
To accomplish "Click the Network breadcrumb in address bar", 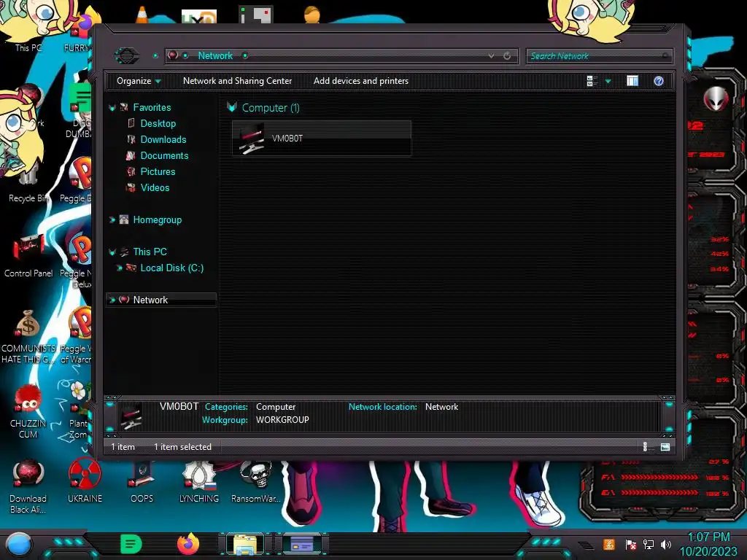I will click(215, 55).
